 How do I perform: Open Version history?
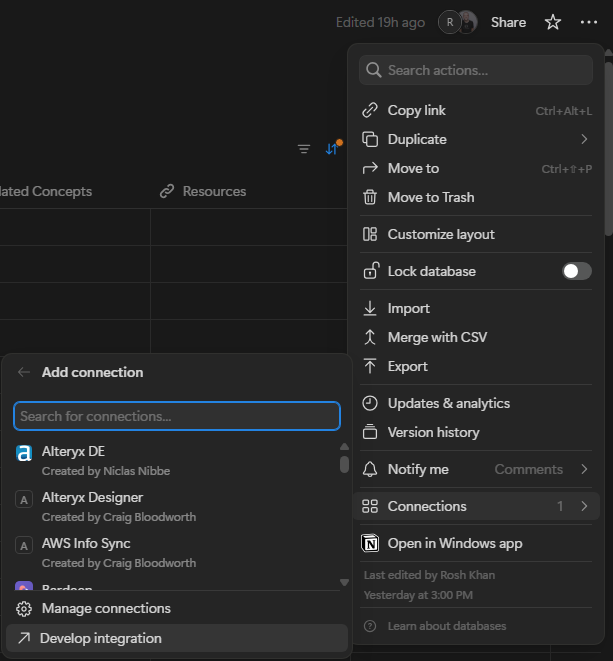pyautogui.click(x=476, y=432)
